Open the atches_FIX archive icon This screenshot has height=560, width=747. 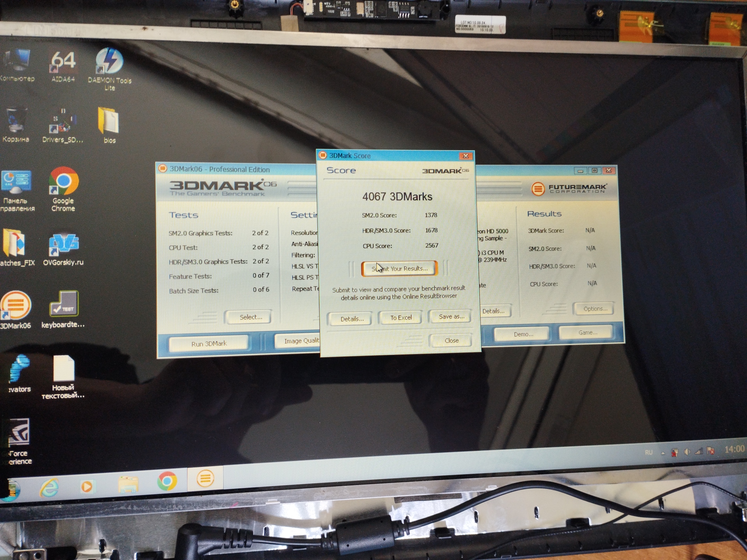pyautogui.click(x=16, y=248)
